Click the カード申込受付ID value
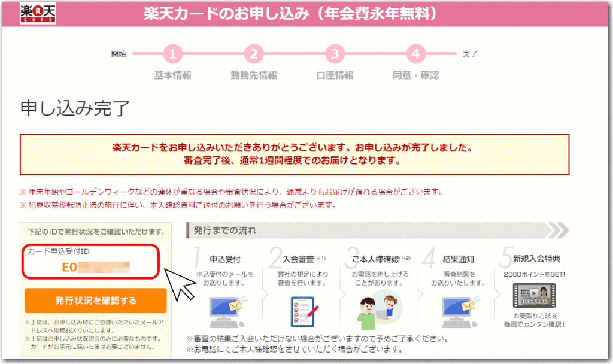The image size is (613, 364). coord(96,267)
